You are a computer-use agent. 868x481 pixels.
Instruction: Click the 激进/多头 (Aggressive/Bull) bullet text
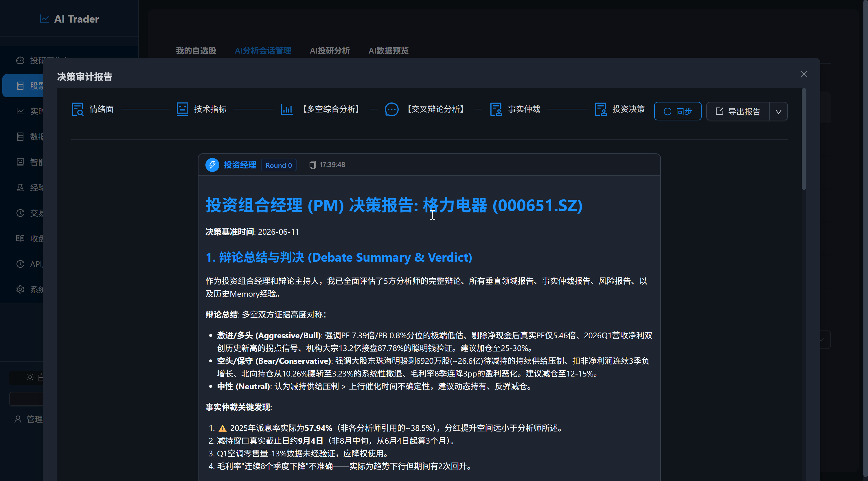click(x=435, y=342)
